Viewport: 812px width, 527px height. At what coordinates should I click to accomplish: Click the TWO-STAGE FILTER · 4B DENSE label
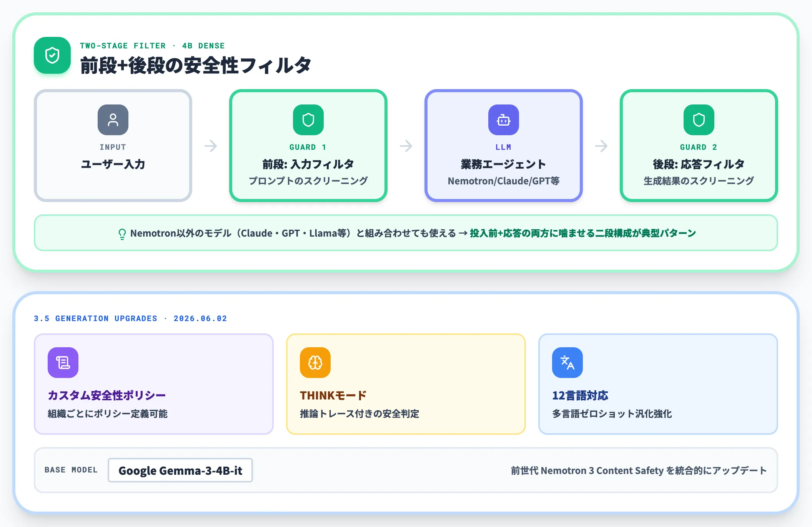pyautogui.click(x=152, y=46)
